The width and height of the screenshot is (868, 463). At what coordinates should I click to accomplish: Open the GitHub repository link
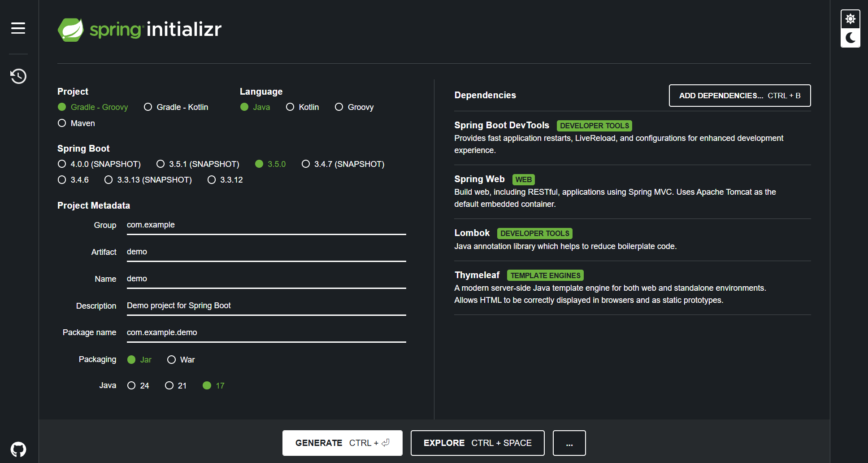[18, 449]
